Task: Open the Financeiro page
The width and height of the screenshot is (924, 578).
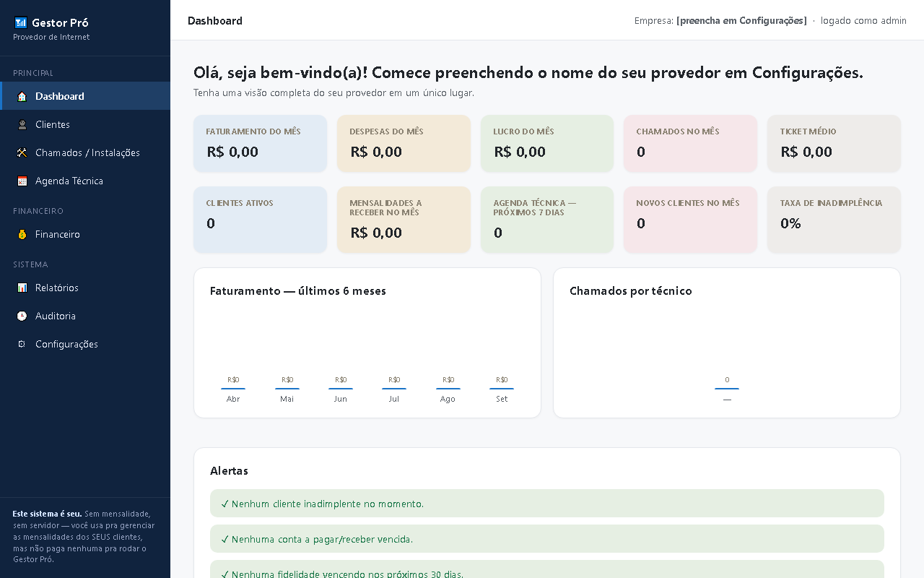Action: pyautogui.click(x=85, y=234)
